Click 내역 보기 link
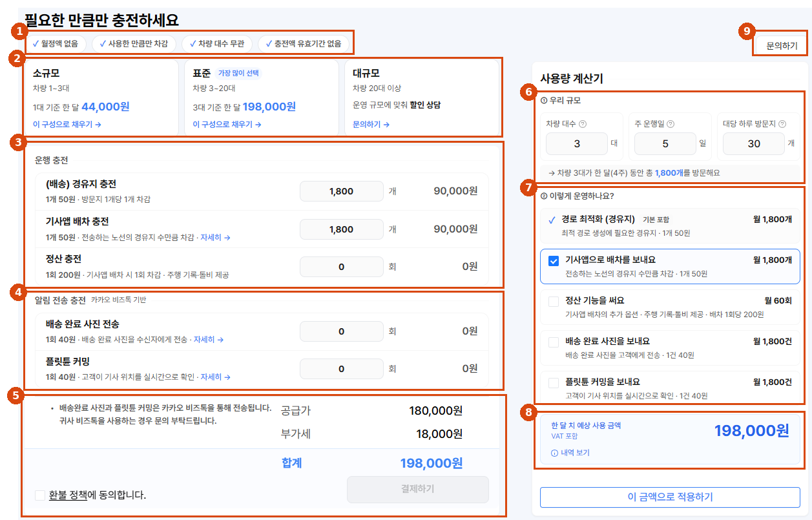The image size is (812, 520). (x=575, y=453)
